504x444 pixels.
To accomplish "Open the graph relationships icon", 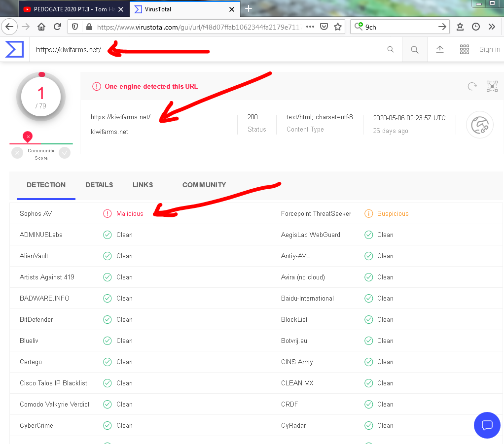I will coord(492,86).
